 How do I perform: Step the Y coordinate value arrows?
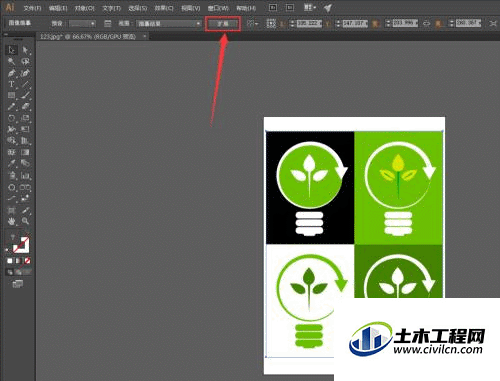pos(338,24)
